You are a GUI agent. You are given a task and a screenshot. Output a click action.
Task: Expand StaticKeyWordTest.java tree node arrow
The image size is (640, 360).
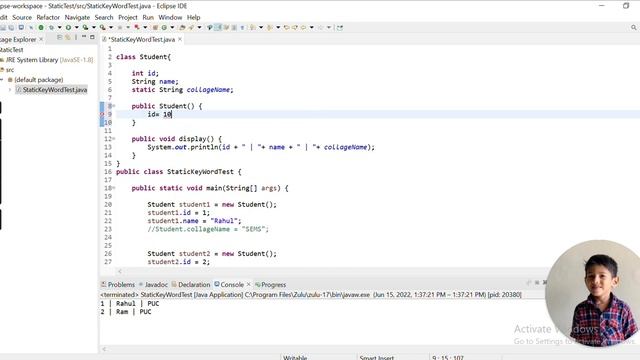pyautogui.click(x=10, y=89)
